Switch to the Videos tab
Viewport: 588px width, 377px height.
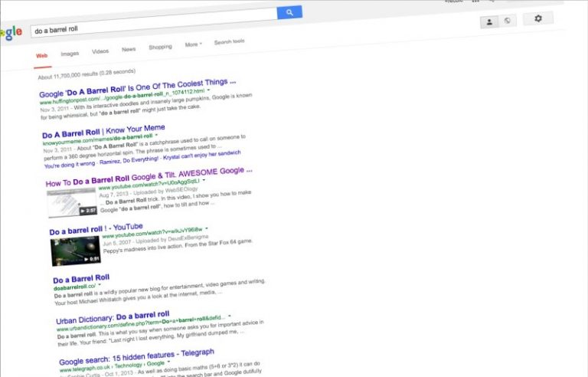click(100, 51)
